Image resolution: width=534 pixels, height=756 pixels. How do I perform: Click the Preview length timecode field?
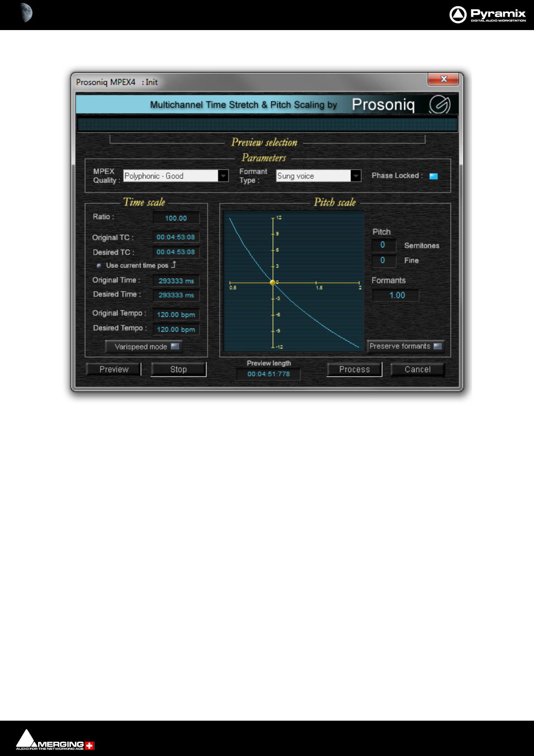point(268,374)
